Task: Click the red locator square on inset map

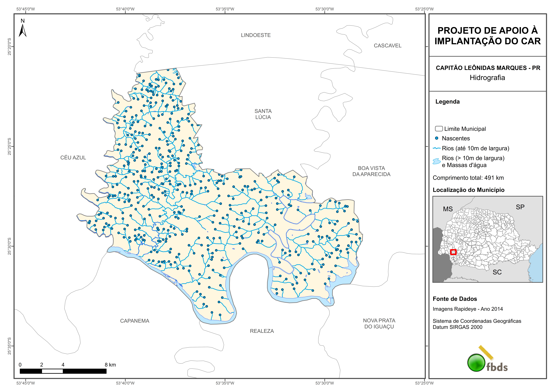Action: (x=453, y=252)
